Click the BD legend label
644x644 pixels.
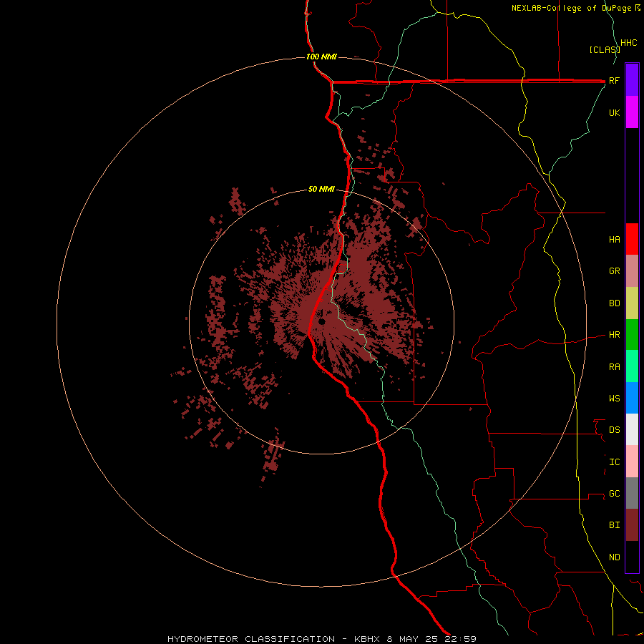(614, 303)
